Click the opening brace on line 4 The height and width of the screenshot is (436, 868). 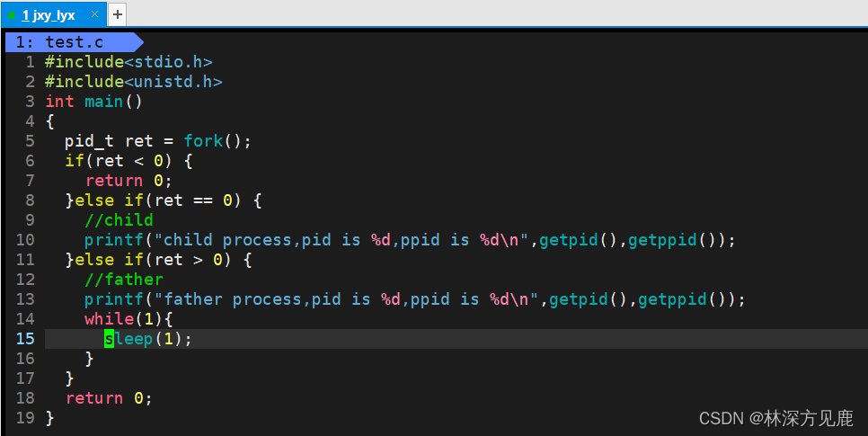tap(49, 121)
